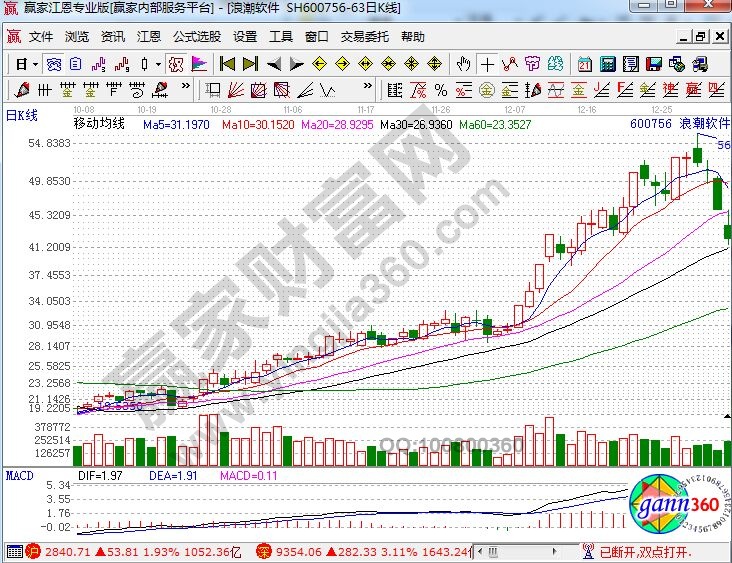Select the hand pan tool
Viewport: 732px width, 563px height.
coord(463,64)
